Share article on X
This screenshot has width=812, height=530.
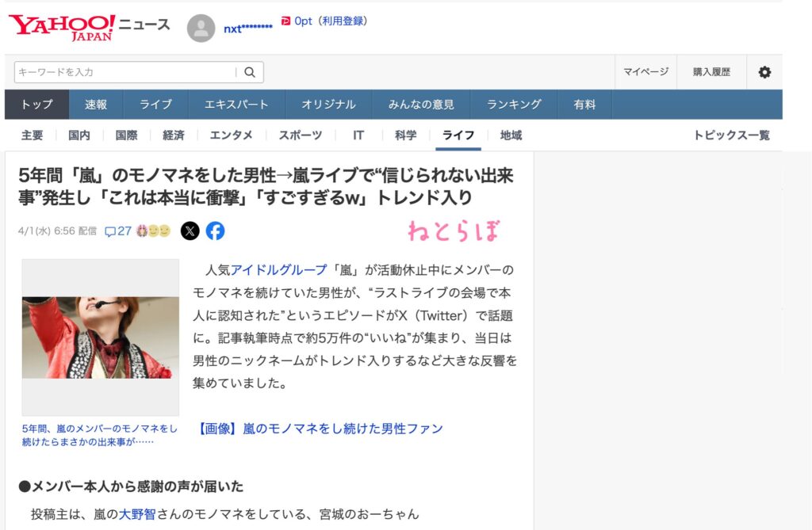coord(190,231)
